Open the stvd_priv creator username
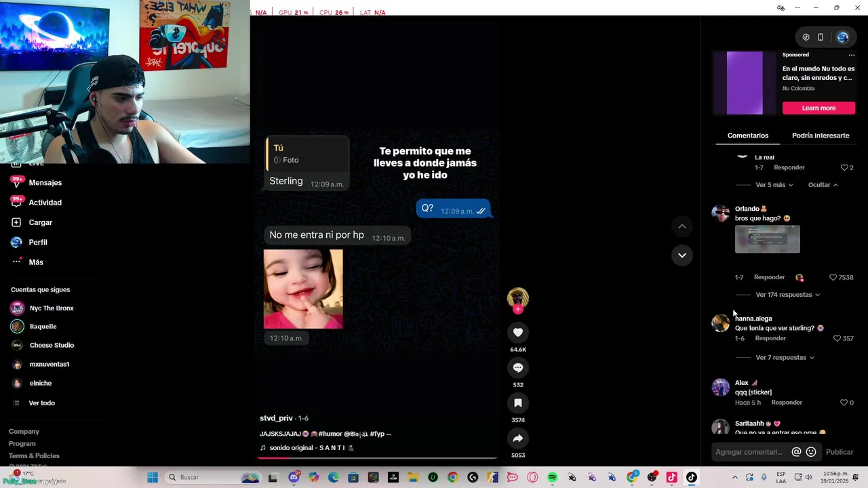This screenshot has width=868, height=488. pos(275,418)
